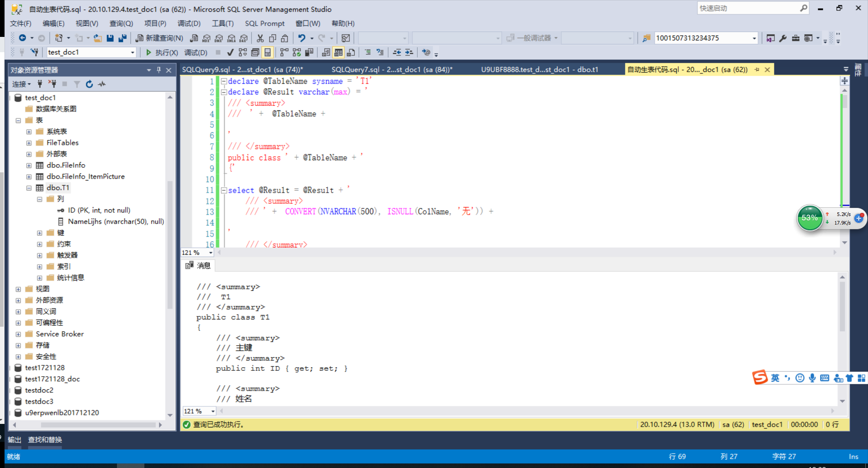Click the filter icon in Object Explorer
Viewport: 868px width, 468px height.
(x=76, y=84)
